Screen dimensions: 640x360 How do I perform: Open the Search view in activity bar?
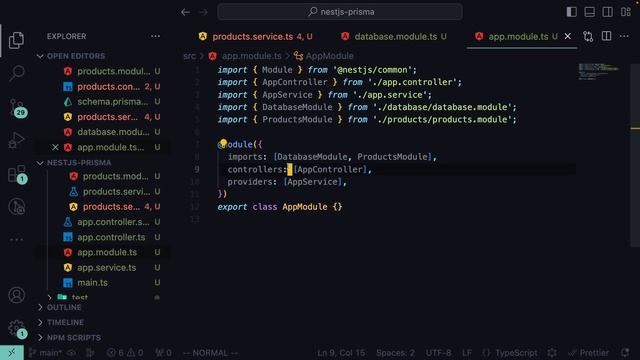click(16, 73)
